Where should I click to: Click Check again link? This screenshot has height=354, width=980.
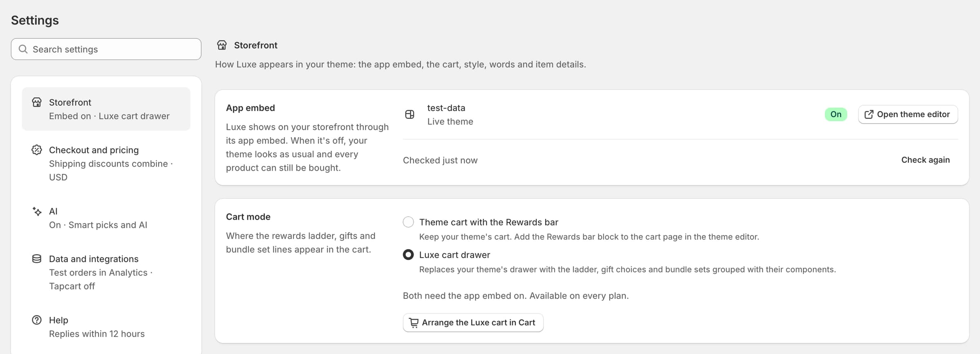(x=925, y=160)
